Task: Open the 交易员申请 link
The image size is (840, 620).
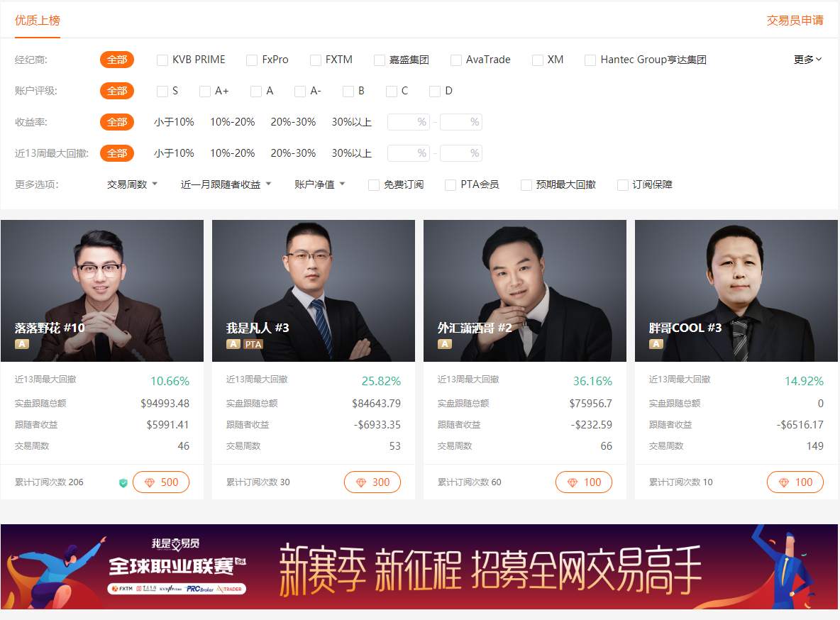Action: (795, 21)
